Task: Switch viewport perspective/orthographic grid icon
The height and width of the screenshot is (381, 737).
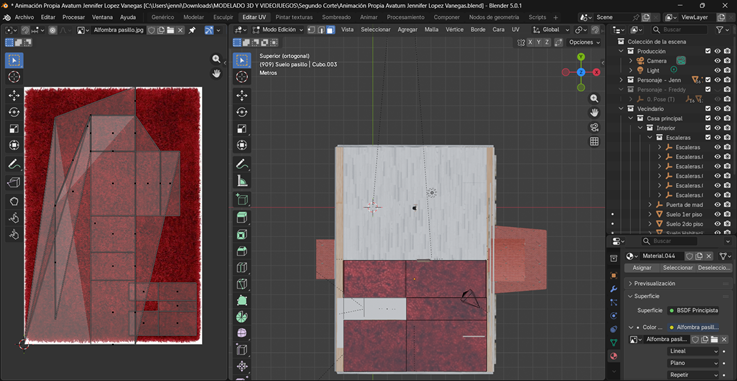Action: 595,141
